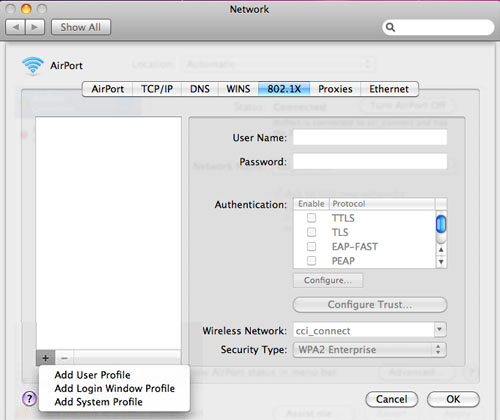The width and height of the screenshot is (500, 420).
Task: Click the plus add profile button
Action: pos(46,358)
